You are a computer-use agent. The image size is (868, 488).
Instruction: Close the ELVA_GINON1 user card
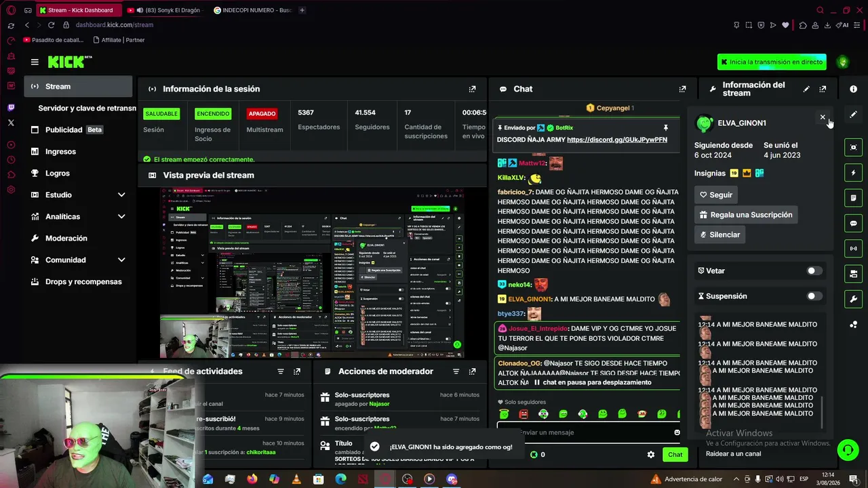823,117
